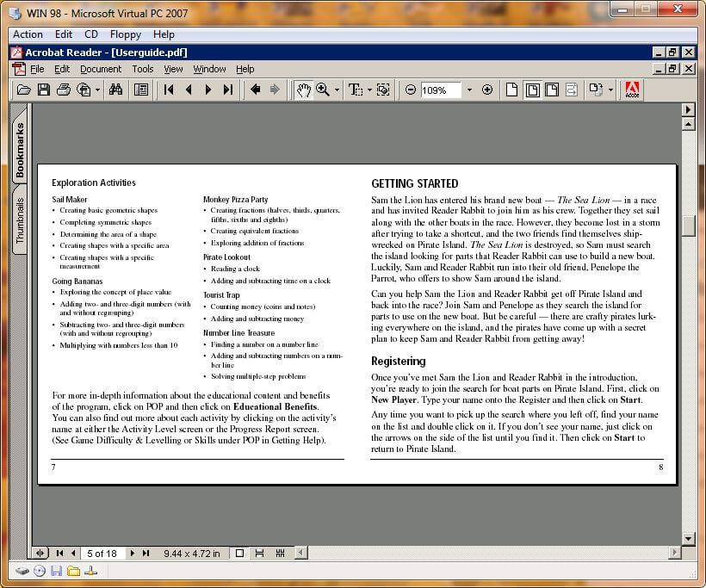Open the Window menu
Image resolution: width=706 pixels, height=588 pixels.
pos(209,69)
